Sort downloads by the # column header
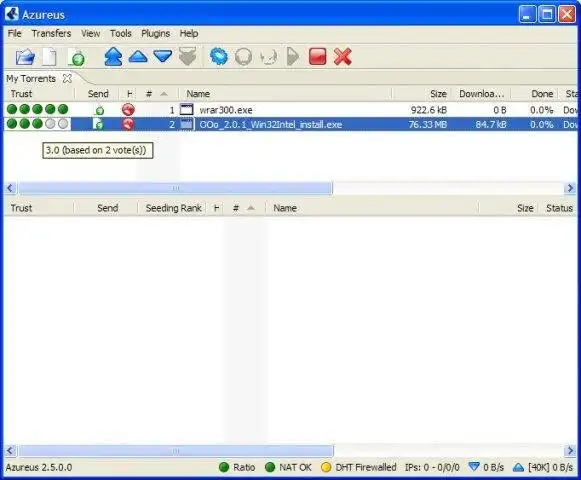The width and height of the screenshot is (581, 480). click(x=157, y=94)
